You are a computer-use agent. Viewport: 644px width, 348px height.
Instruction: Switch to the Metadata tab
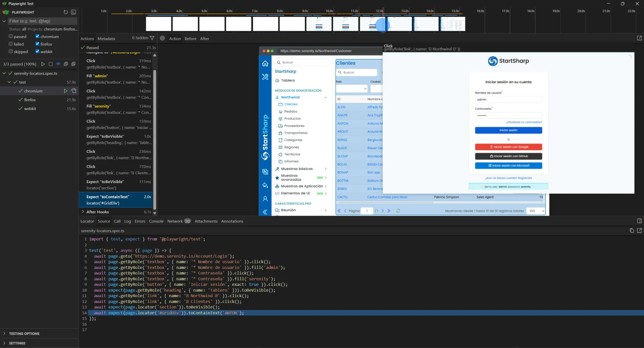[x=106, y=38]
